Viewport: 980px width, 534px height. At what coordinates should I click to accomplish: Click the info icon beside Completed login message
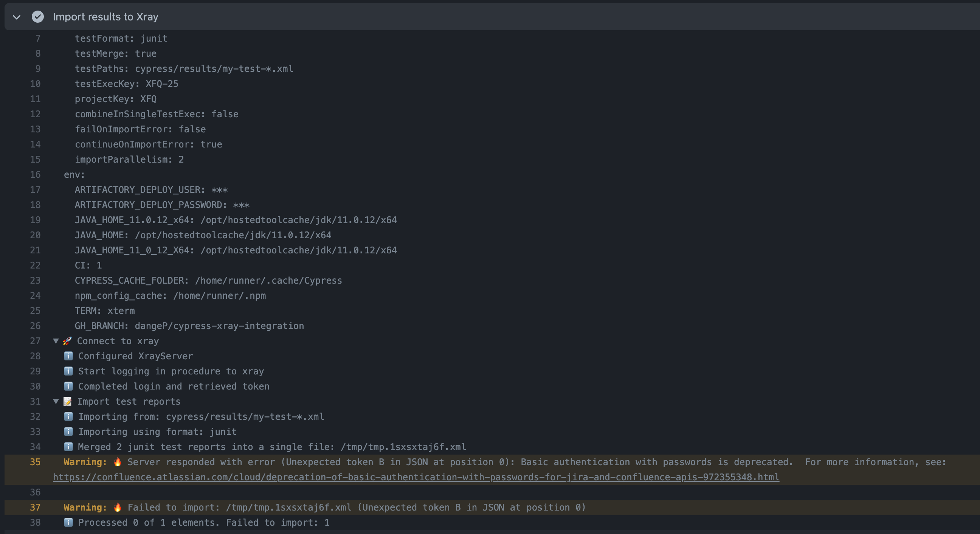coord(68,387)
